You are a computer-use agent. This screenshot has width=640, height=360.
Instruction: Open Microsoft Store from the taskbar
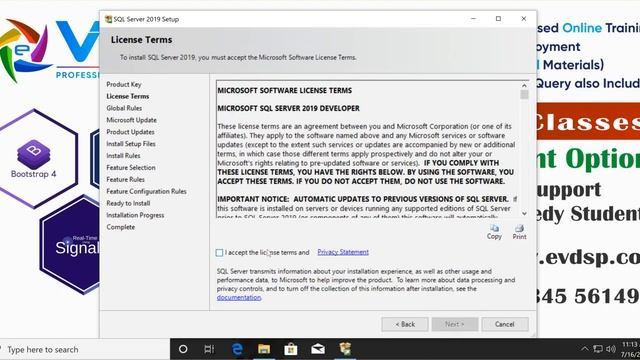pyautogui.click(x=291, y=349)
